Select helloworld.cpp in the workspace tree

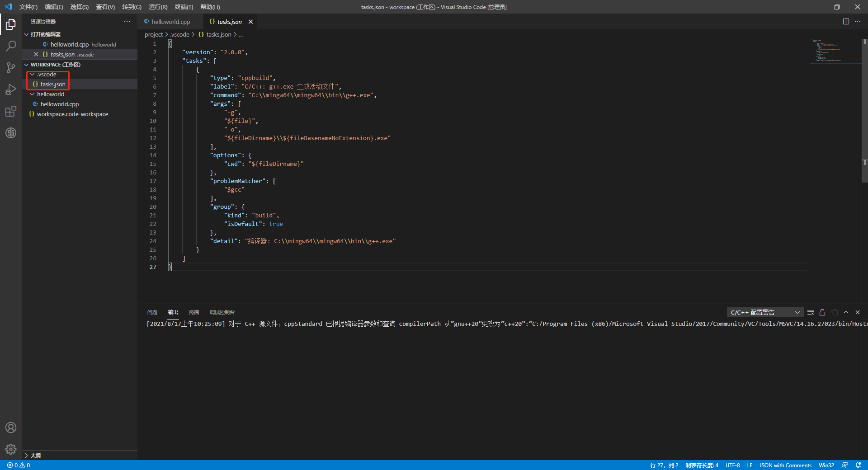pyautogui.click(x=80, y=104)
